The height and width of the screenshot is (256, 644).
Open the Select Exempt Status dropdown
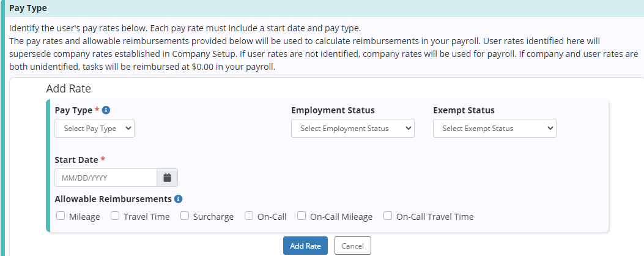[494, 129]
